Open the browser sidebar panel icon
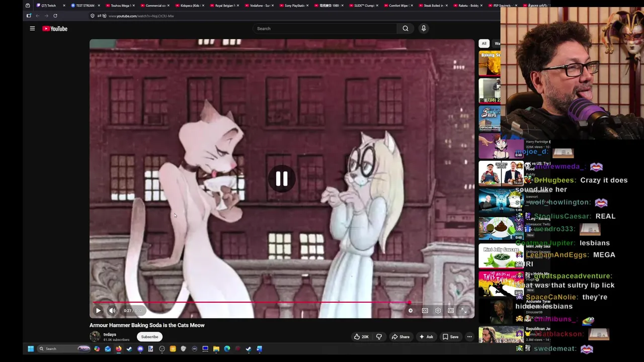Viewport: 644px width, 362px height. pyautogui.click(x=29, y=16)
